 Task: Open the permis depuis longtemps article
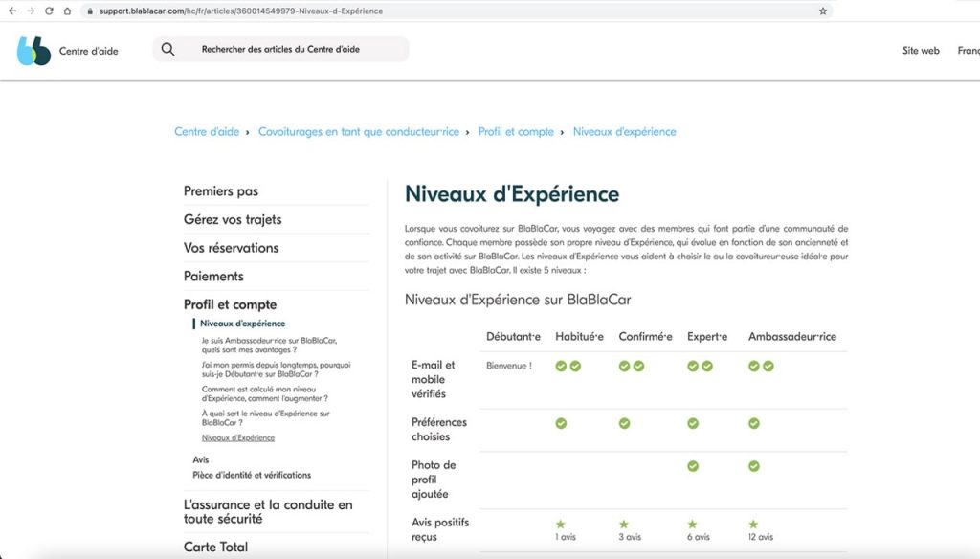(277, 369)
